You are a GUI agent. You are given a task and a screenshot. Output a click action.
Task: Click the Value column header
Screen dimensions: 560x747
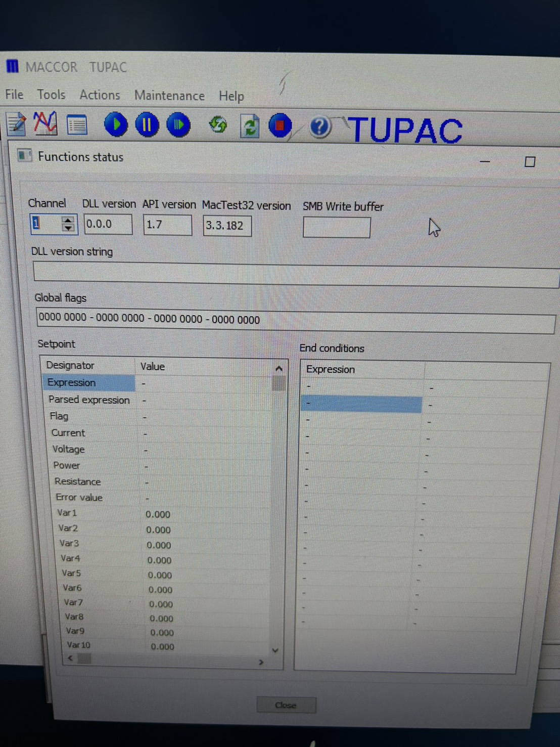[x=204, y=366]
